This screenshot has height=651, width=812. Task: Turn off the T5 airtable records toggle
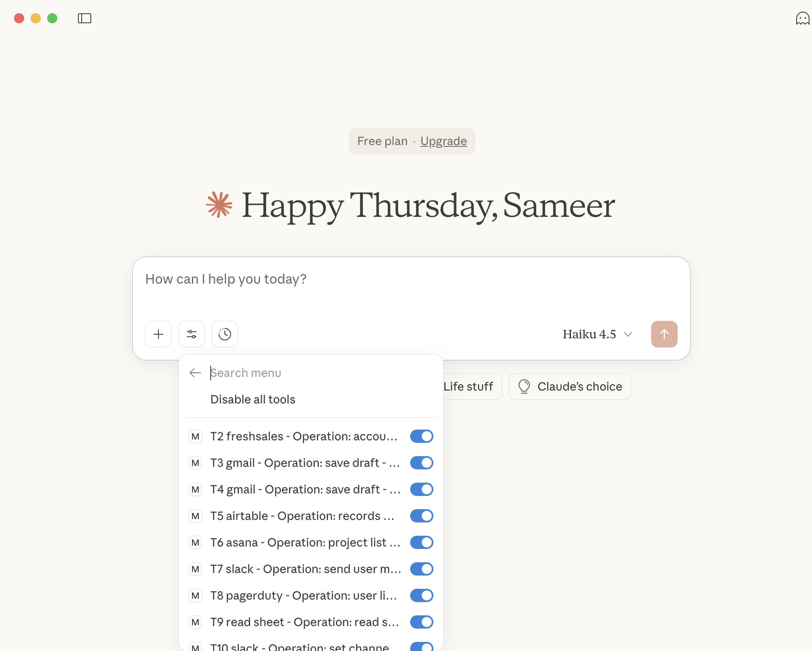(421, 516)
